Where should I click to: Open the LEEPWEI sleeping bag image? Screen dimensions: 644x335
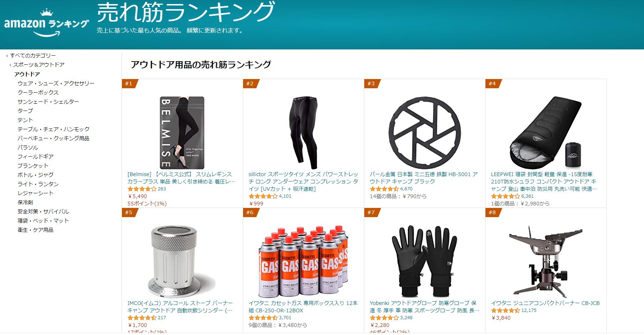[x=546, y=133]
